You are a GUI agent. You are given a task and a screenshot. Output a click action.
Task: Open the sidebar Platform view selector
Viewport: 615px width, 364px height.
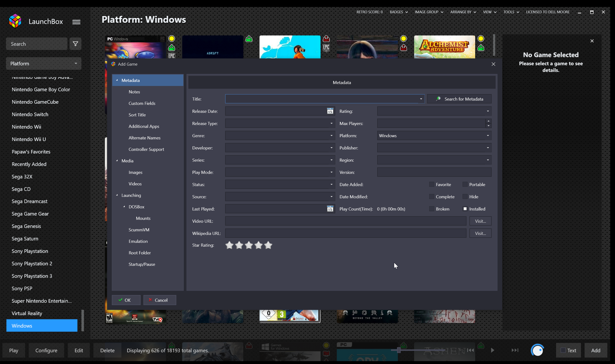click(44, 63)
